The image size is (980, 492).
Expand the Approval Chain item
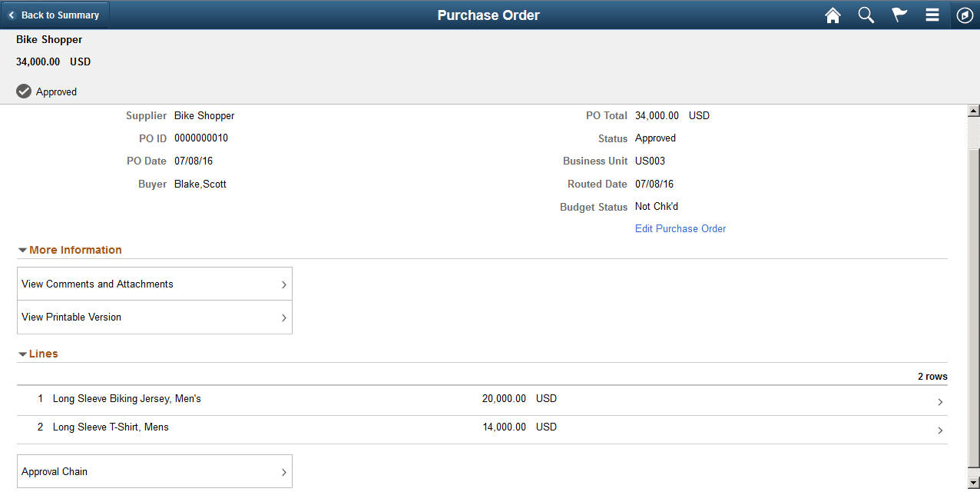tap(154, 470)
